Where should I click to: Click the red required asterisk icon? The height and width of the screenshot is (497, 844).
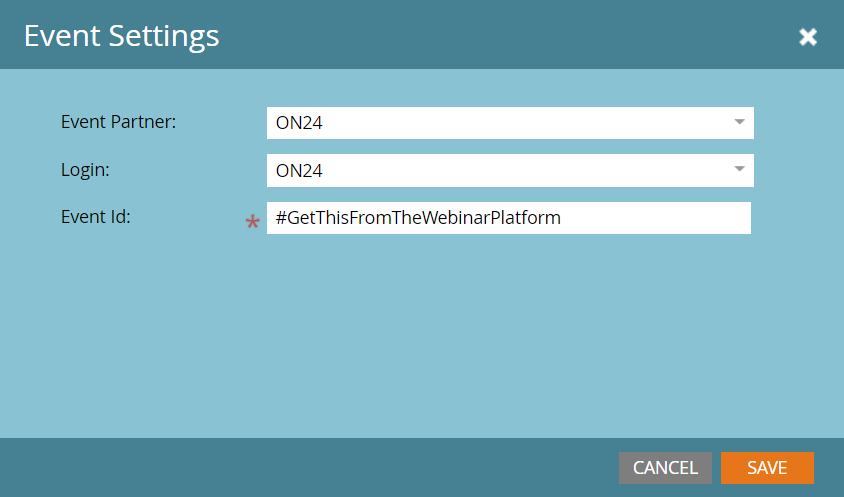coord(252,223)
